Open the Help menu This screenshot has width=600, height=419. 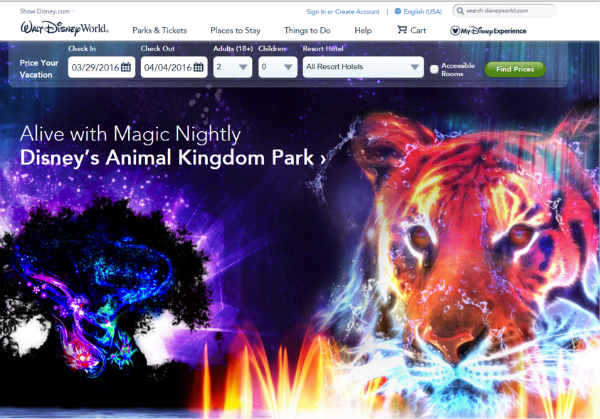click(x=363, y=31)
